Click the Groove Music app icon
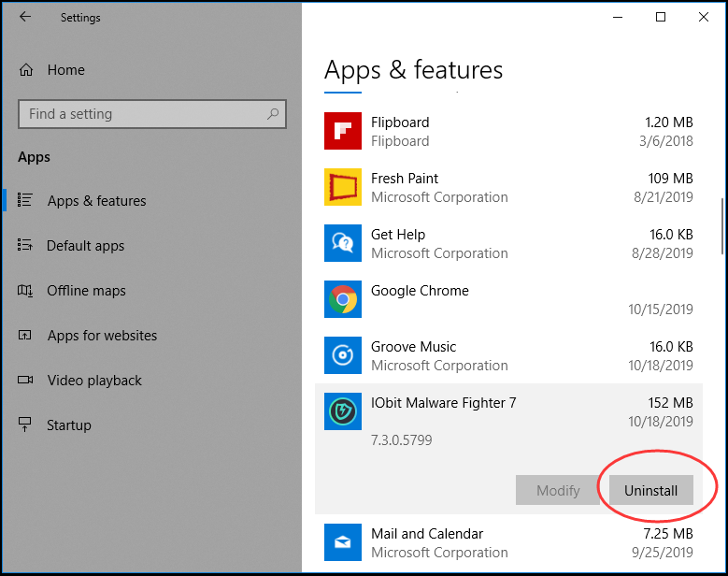The image size is (728, 576). [x=343, y=355]
